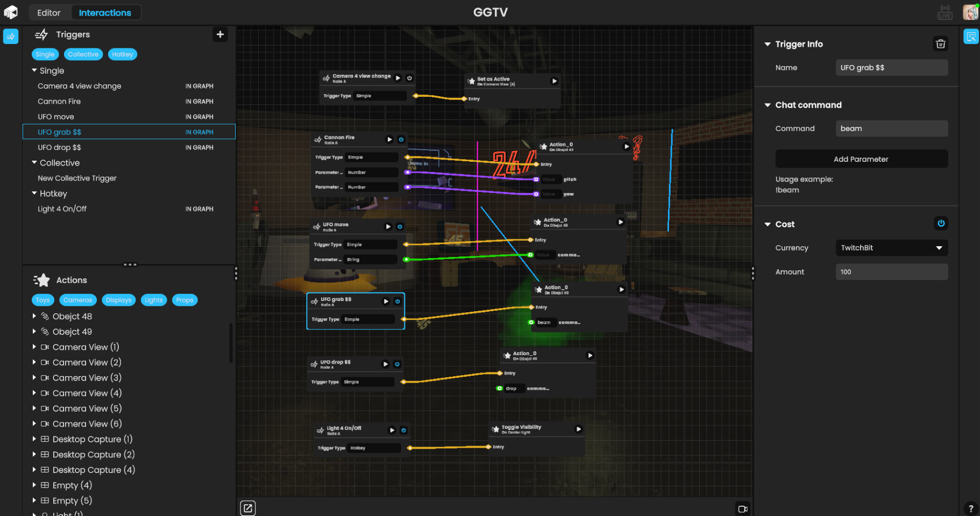
Task: Click the Add Parameter button
Action: click(x=861, y=159)
